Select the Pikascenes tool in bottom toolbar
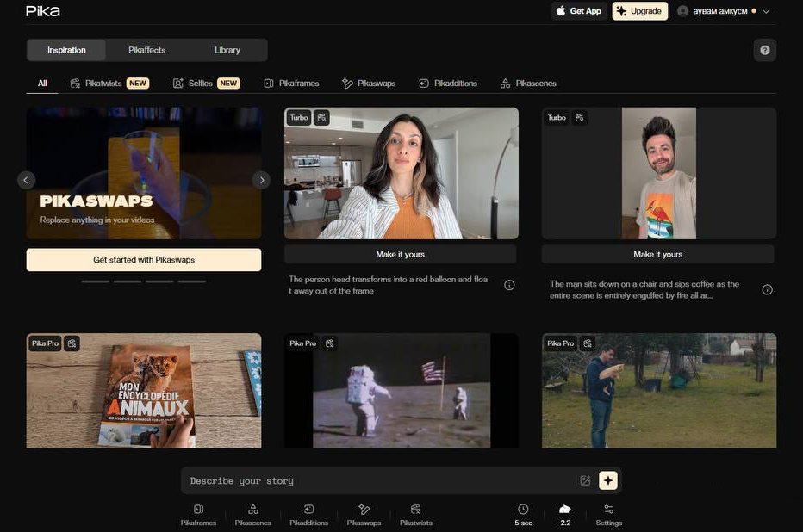The image size is (803, 532). [252, 510]
